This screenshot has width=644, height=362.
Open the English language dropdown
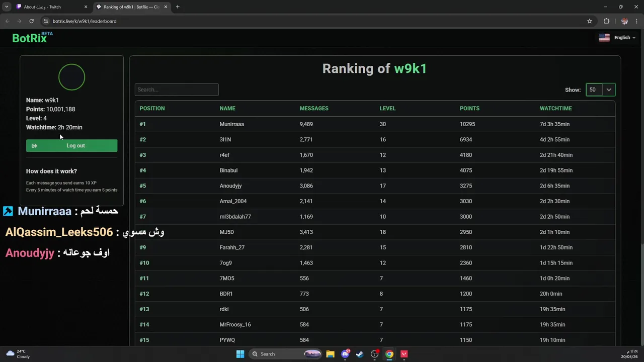click(624, 38)
